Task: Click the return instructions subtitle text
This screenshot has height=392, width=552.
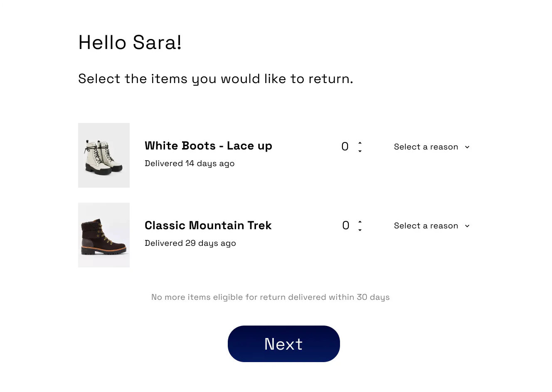Action: [215, 78]
